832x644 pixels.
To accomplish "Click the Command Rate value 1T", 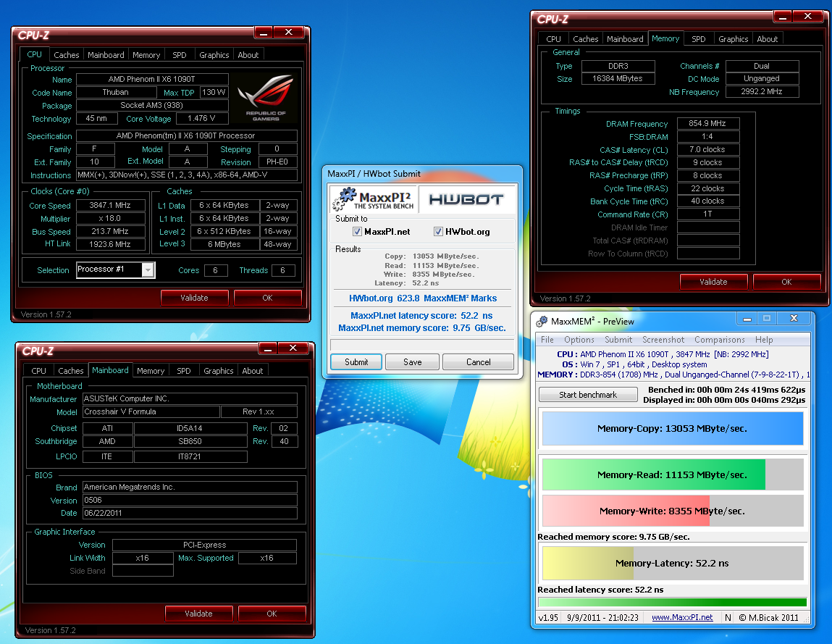I will tap(708, 214).
